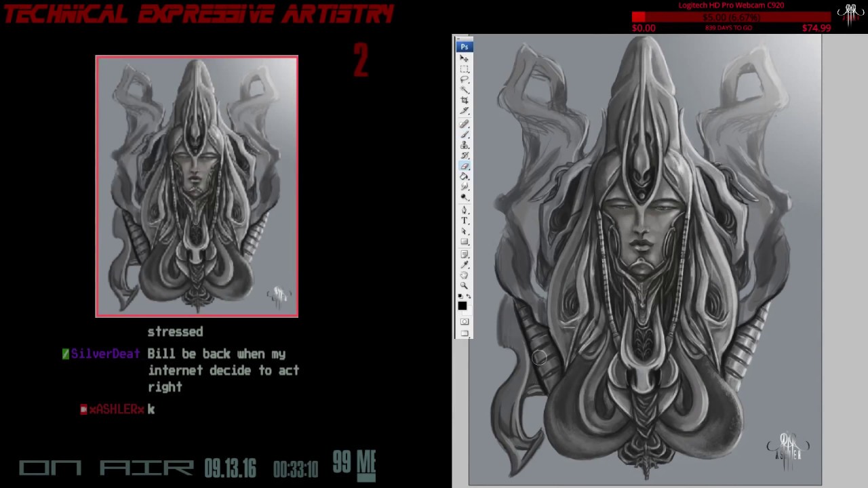Select the Move tool

[x=465, y=58]
